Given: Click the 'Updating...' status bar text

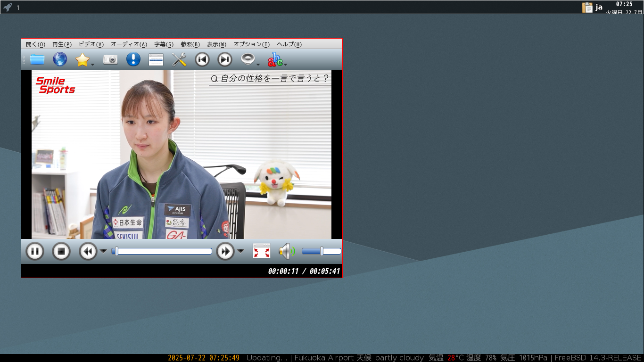Looking at the screenshot, I should point(267,358).
